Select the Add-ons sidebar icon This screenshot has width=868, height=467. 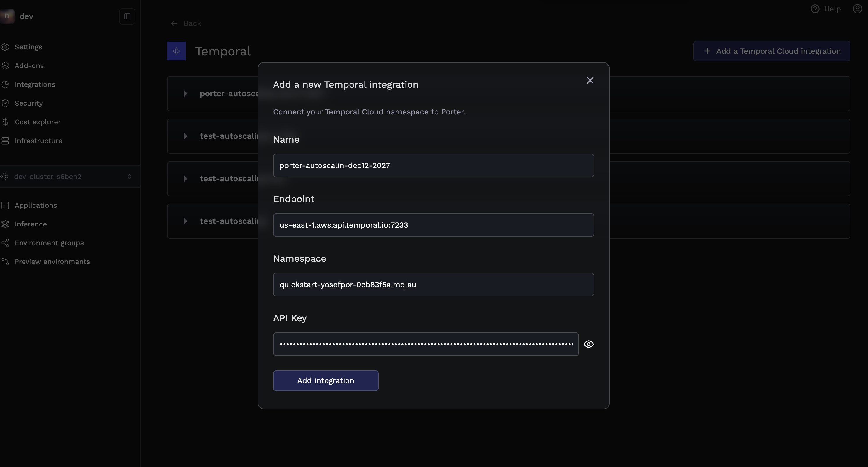[x=5, y=65]
